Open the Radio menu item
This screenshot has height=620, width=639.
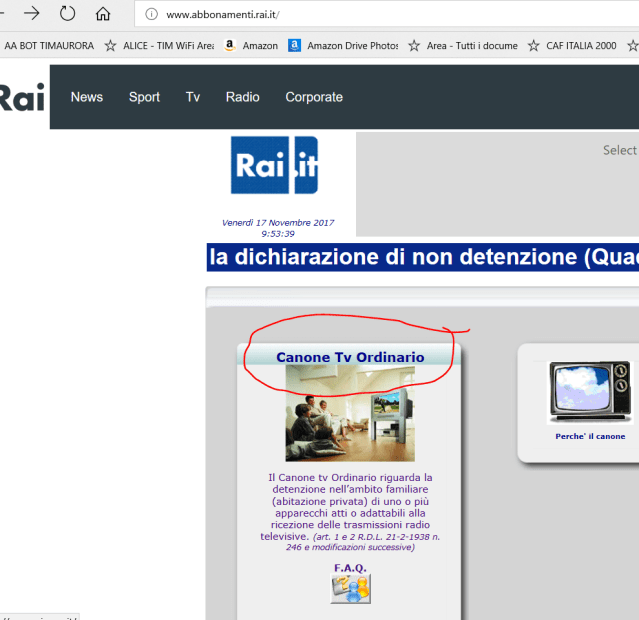242,97
